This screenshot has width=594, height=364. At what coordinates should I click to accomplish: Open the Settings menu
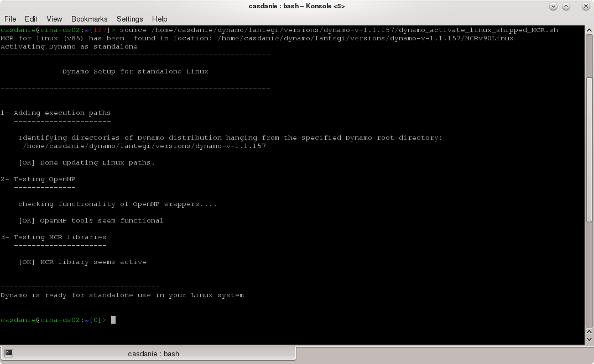click(x=129, y=19)
